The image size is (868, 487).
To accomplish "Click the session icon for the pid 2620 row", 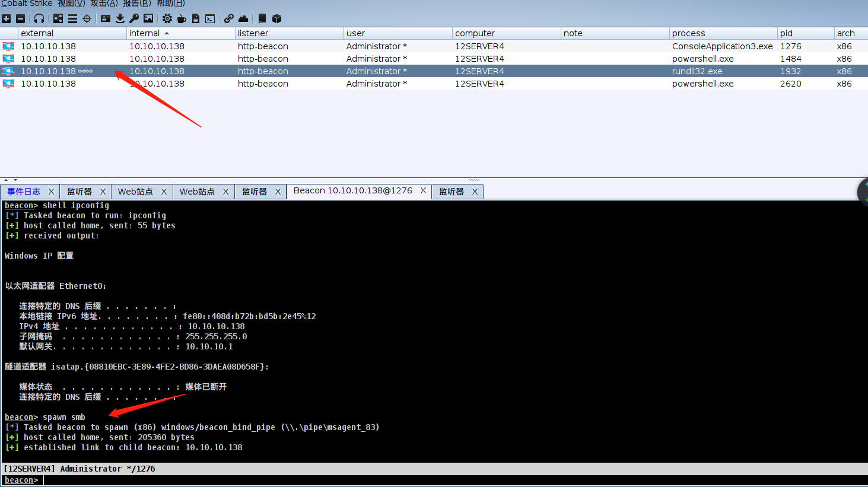I will tap(8, 84).
